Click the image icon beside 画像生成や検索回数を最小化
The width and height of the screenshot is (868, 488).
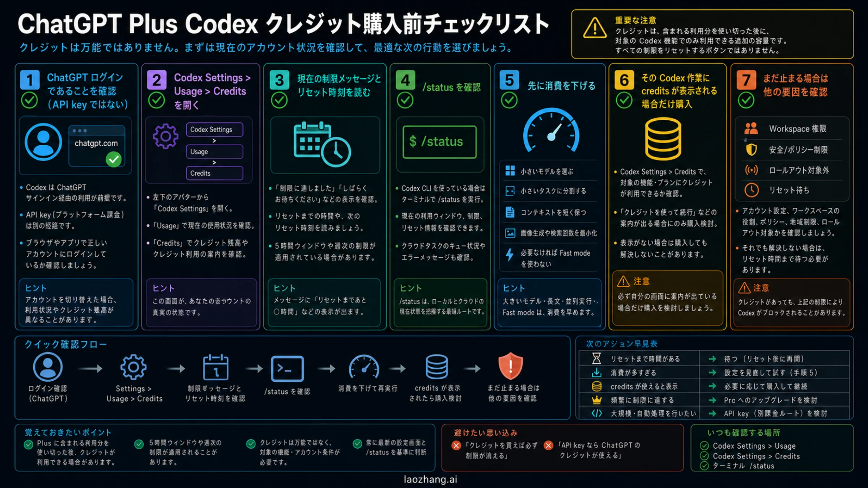coord(510,233)
